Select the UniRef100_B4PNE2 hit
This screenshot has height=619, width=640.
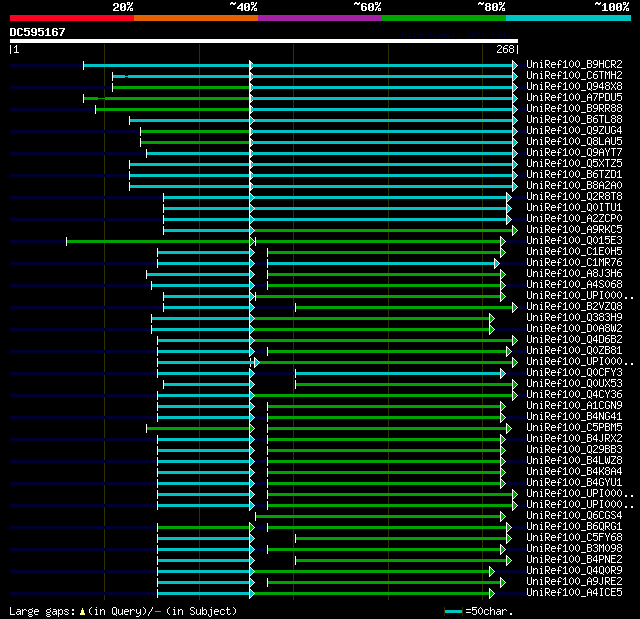[x=574, y=560]
